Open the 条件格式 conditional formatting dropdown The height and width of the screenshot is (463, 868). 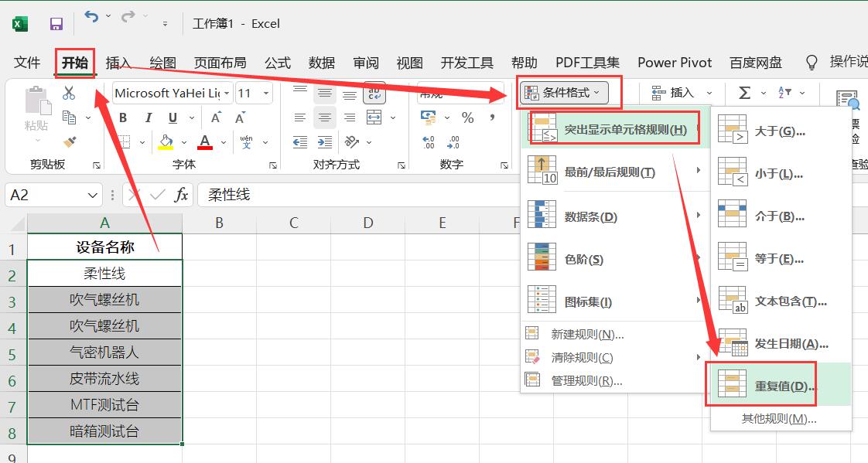(x=563, y=93)
